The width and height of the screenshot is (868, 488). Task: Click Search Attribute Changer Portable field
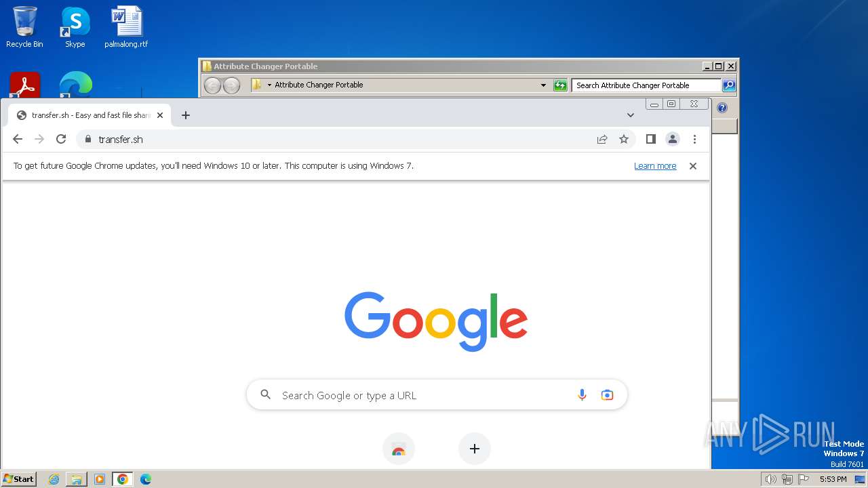[646, 85]
